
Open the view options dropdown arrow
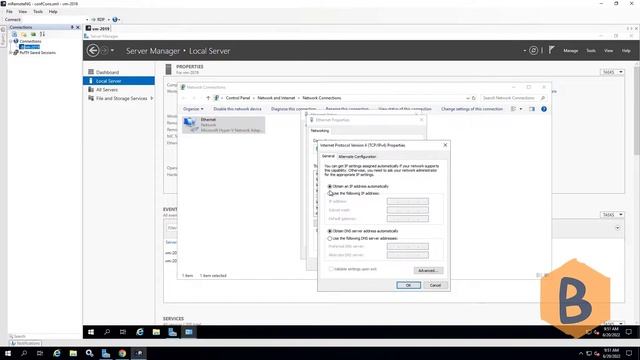tap(521, 109)
